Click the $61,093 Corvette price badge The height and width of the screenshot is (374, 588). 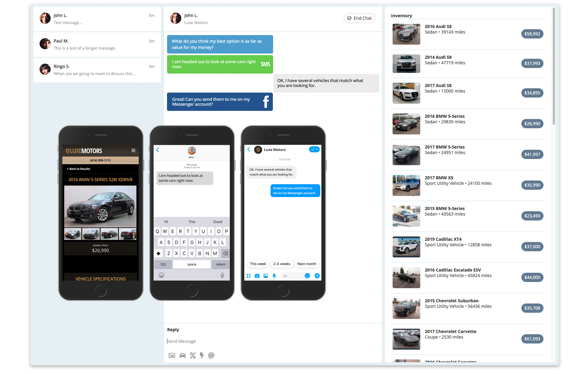click(532, 339)
